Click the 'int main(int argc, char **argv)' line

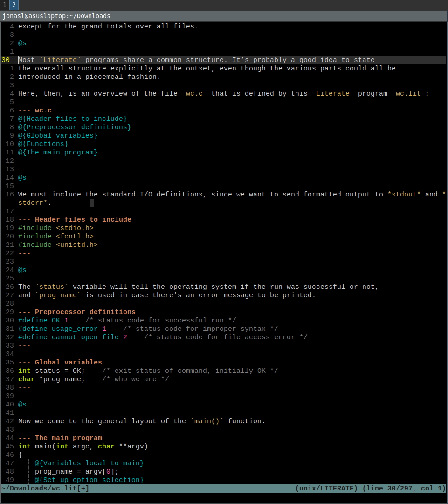83,446
